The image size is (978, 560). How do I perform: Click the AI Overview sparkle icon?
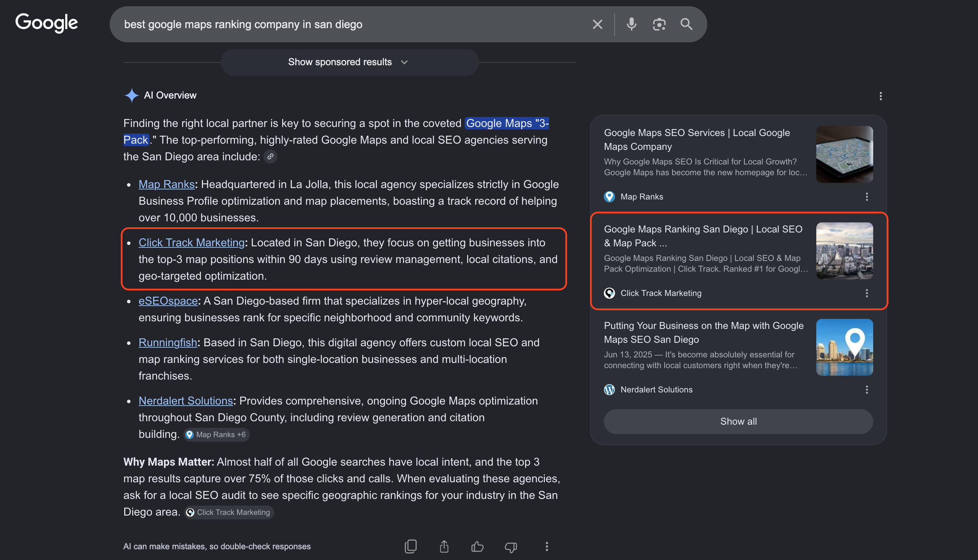click(x=132, y=95)
